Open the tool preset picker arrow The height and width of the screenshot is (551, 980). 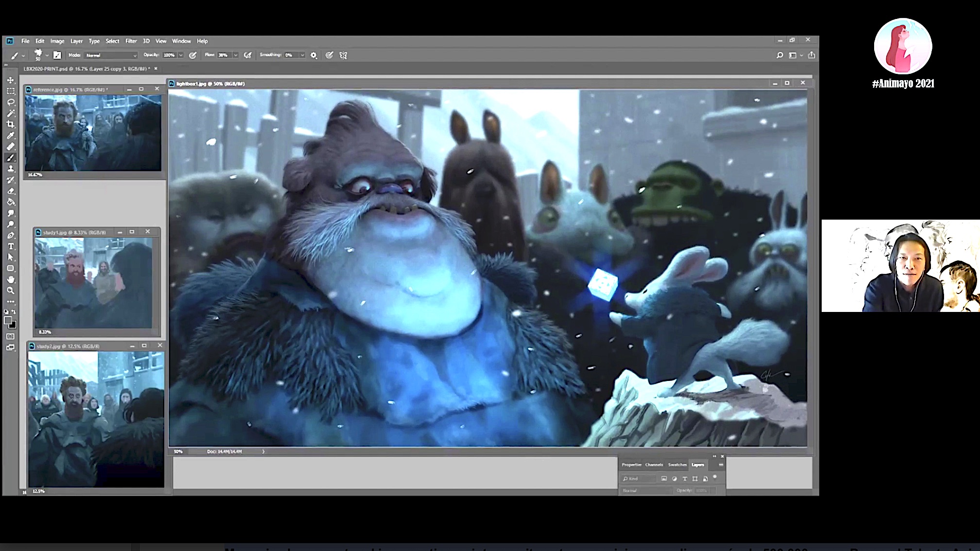point(23,56)
